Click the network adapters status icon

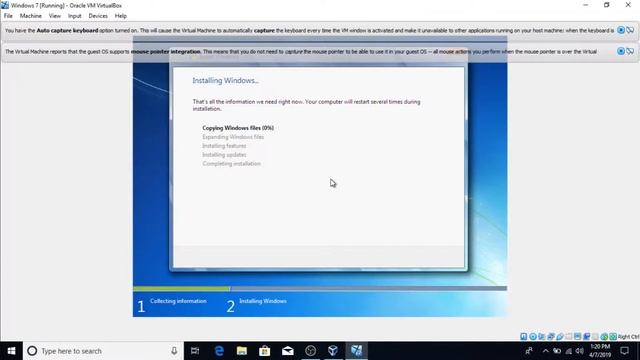(x=551, y=336)
